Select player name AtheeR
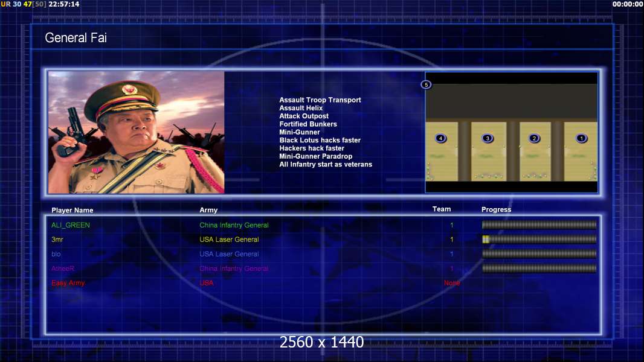The image size is (644, 362). [x=63, y=268]
